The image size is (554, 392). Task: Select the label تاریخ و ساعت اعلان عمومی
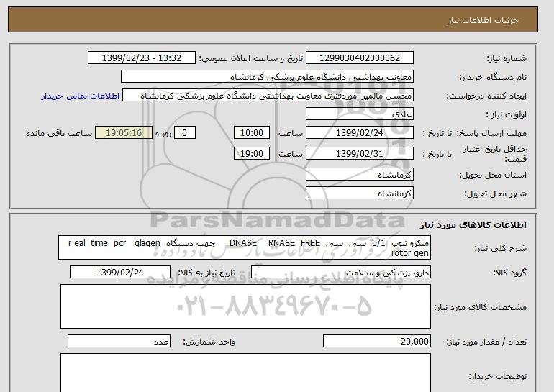click(251, 58)
